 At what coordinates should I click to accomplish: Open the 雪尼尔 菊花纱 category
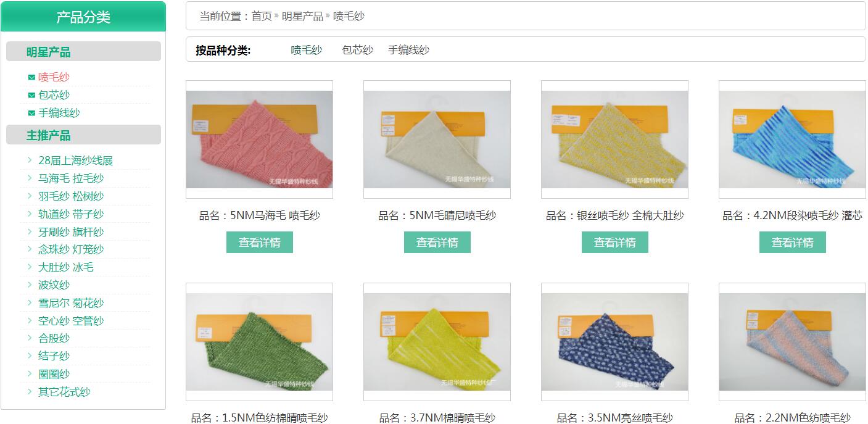[71, 303]
